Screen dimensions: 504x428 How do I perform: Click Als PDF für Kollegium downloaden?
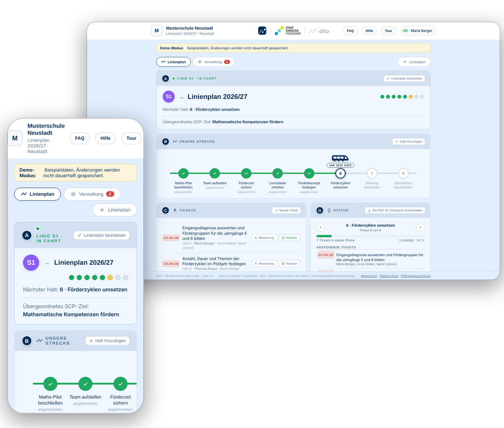[395, 210]
